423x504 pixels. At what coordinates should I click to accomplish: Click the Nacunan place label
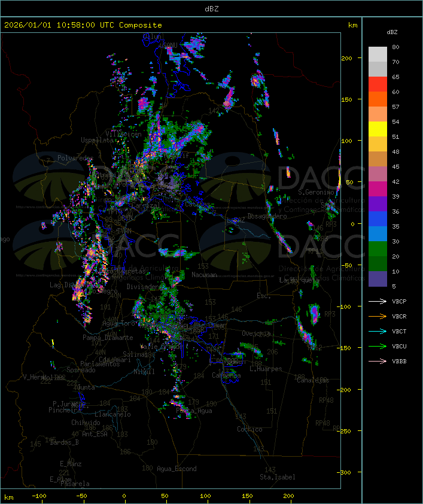coord(204,275)
